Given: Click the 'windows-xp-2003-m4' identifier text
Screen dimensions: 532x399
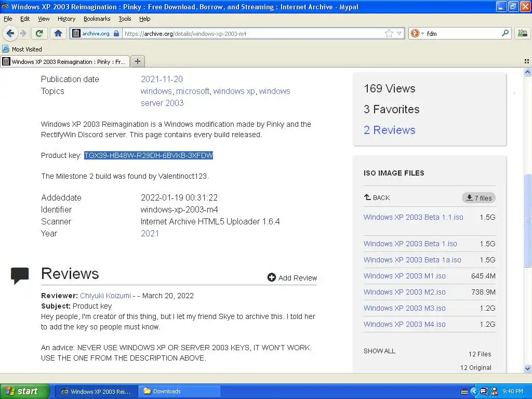Looking at the screenshot, I should [179, 209].
